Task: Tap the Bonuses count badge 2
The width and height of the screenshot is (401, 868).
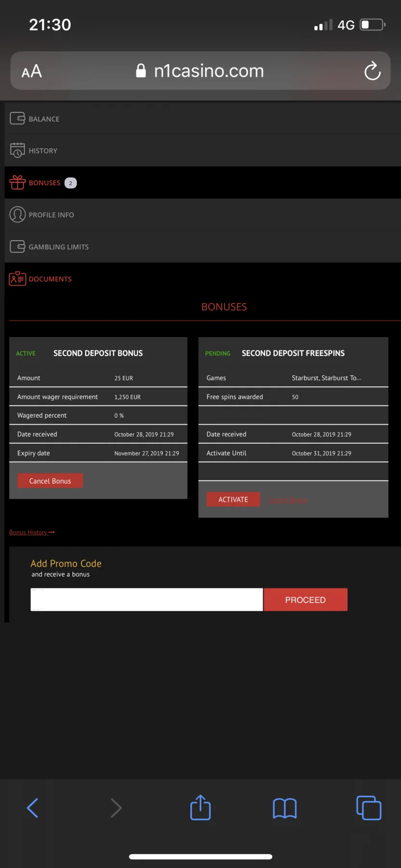Action: click(x=70, y=183)
